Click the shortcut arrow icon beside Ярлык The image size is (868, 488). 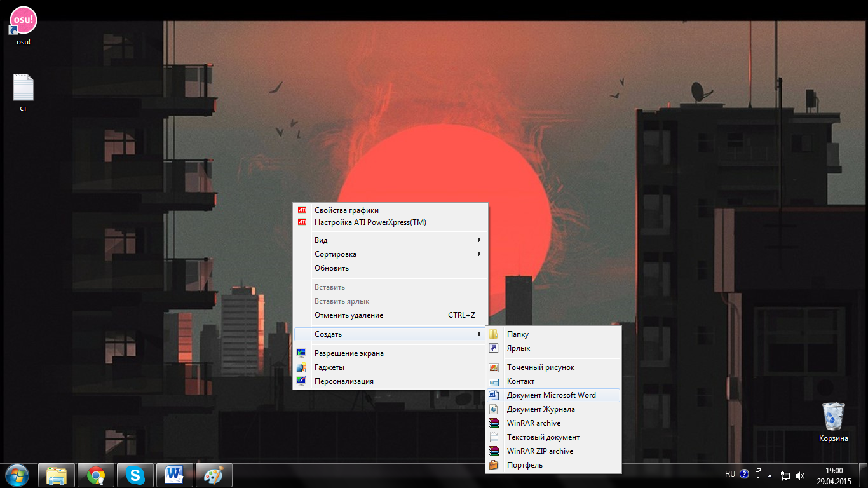(x=494, y=348)
